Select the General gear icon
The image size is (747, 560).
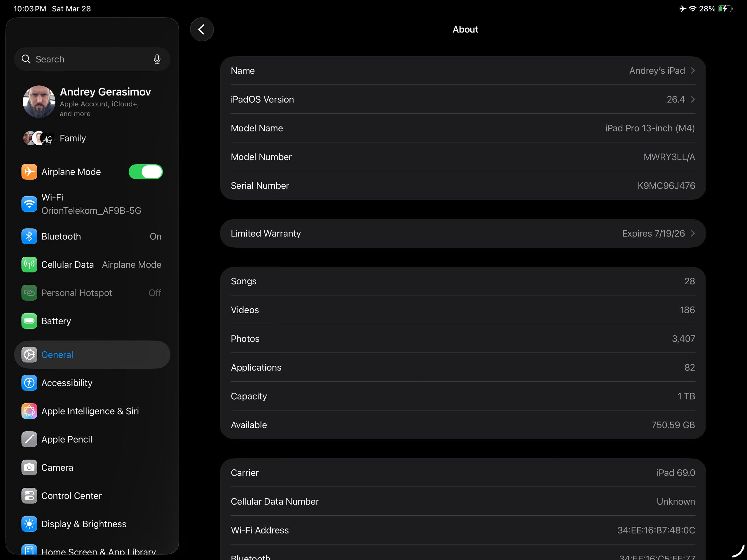coord(29,354)
